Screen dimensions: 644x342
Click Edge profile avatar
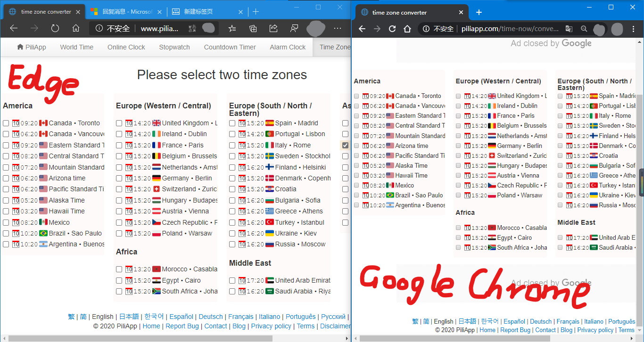pos(315,28)
